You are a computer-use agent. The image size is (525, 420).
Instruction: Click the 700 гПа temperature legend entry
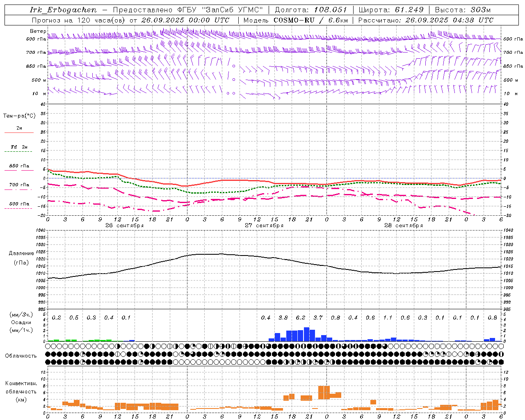[19, 185]
